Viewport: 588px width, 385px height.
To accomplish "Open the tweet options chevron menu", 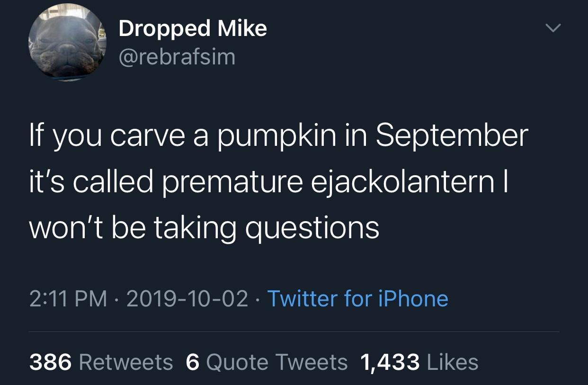I will click(551, 29).
